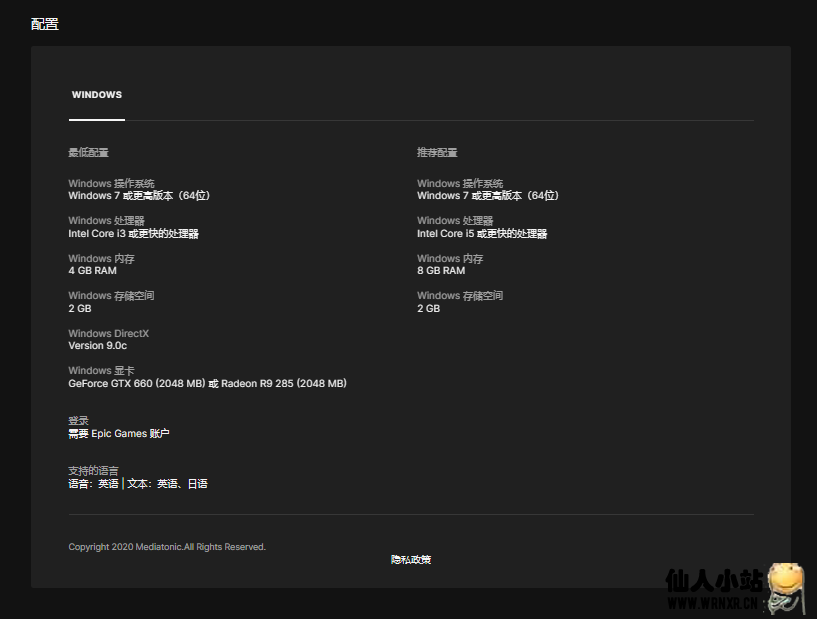Click the smiley face watermark icon
This screenshot has height=619, width=817.
[x=787, y=583]
